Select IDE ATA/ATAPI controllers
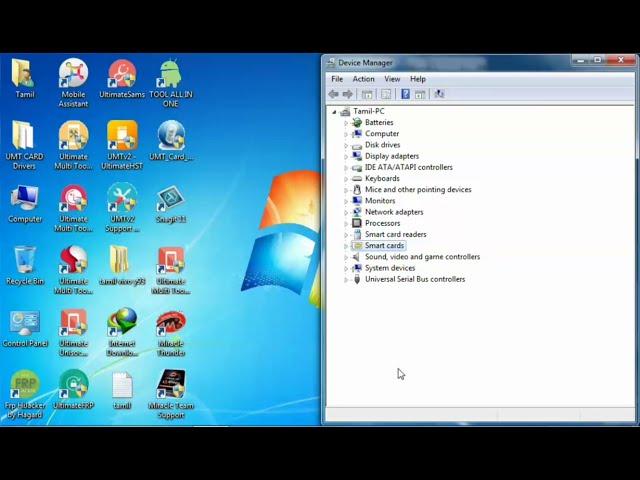 (x=409, y=167)
